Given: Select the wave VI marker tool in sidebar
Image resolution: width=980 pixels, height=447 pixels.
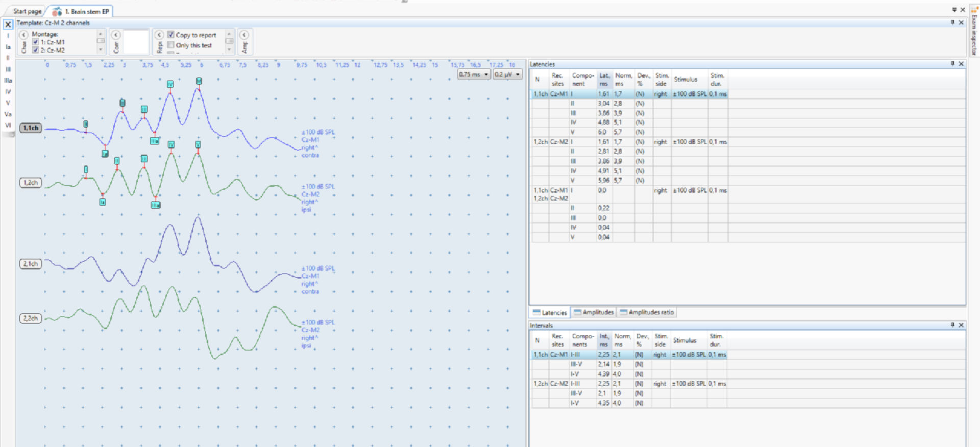Looking at the screenshot, I should [8, 126].
